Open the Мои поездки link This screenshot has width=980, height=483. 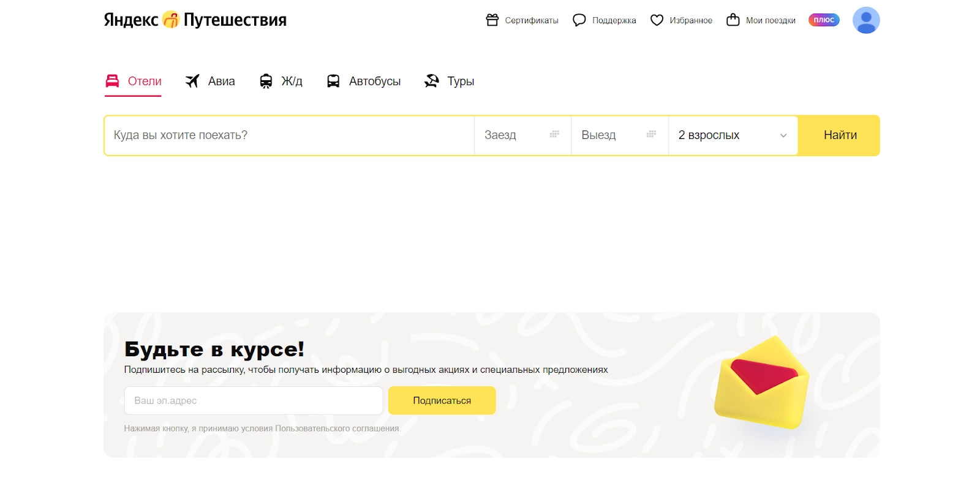pos(761,20)
